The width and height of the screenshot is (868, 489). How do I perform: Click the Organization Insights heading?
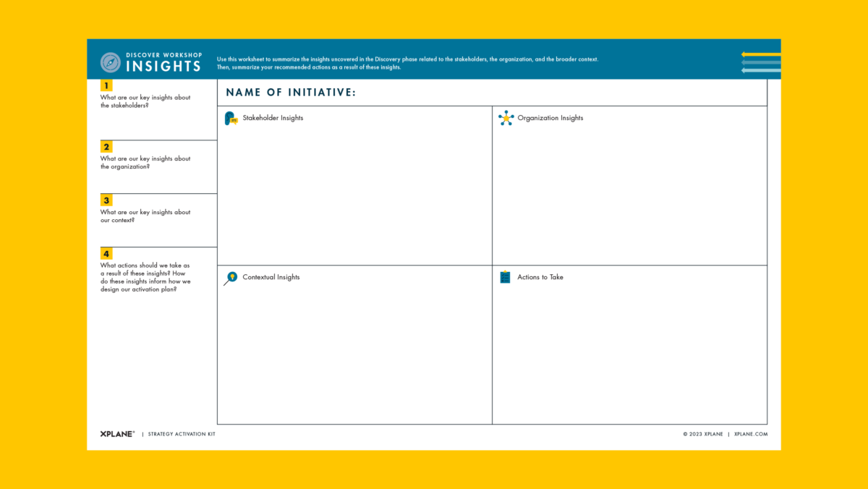(x=550, y=118)
